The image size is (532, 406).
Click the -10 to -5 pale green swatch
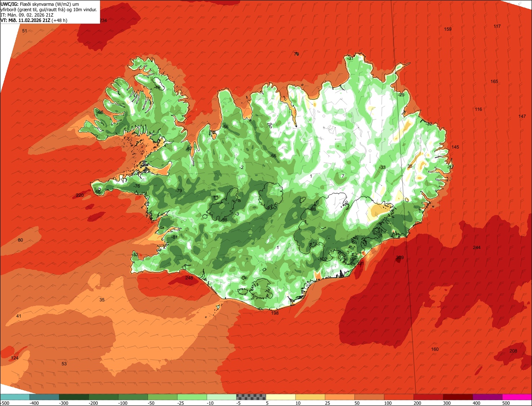tap(222, 397)
